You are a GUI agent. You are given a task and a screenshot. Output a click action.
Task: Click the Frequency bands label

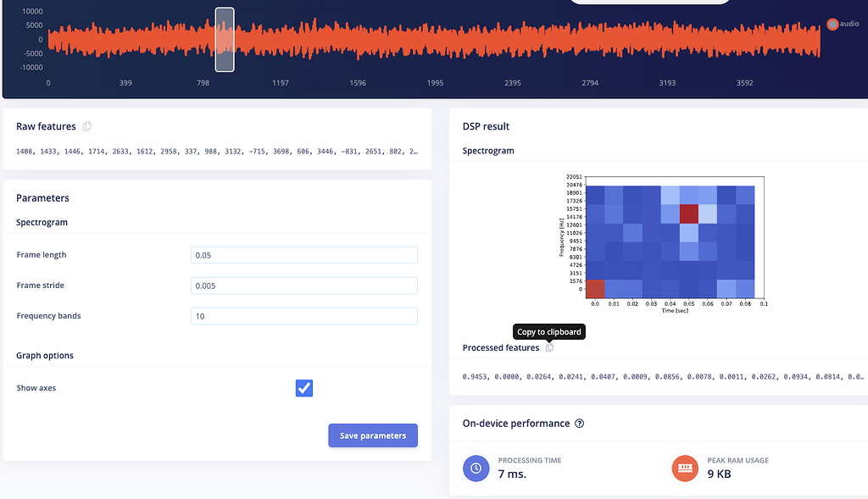tap(48, 316)
